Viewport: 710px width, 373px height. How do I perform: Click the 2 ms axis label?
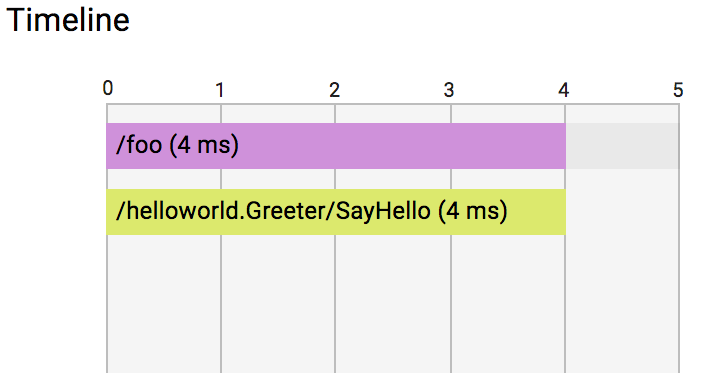click(335, 90)
